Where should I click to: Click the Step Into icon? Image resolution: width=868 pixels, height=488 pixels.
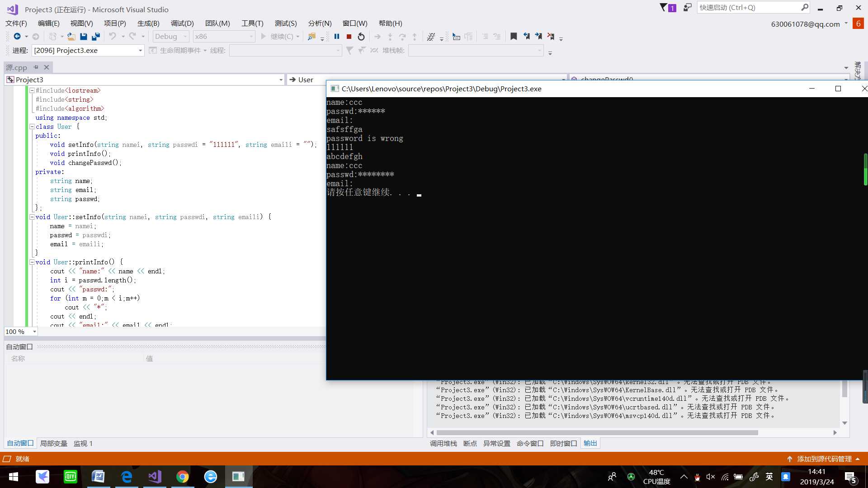click(390, 37)
